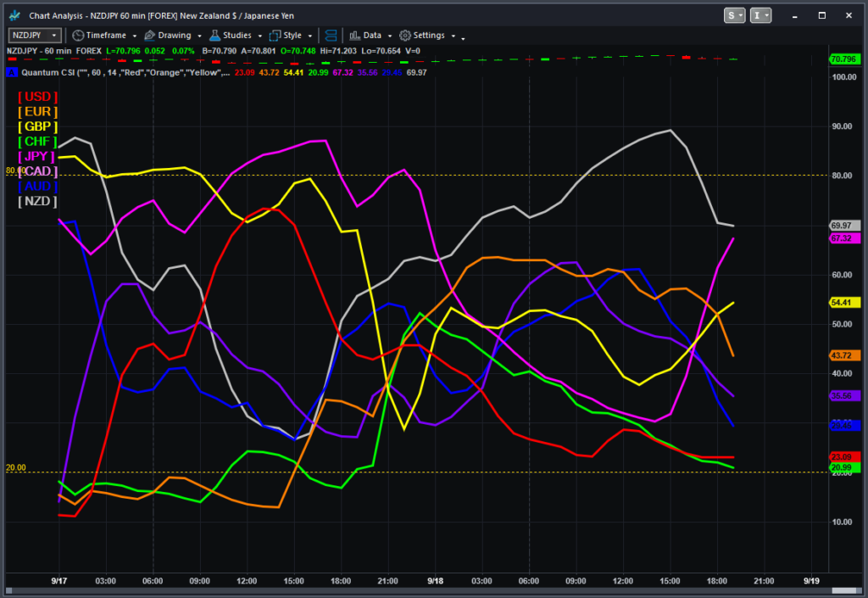Click the Settings gear icon

404,36
